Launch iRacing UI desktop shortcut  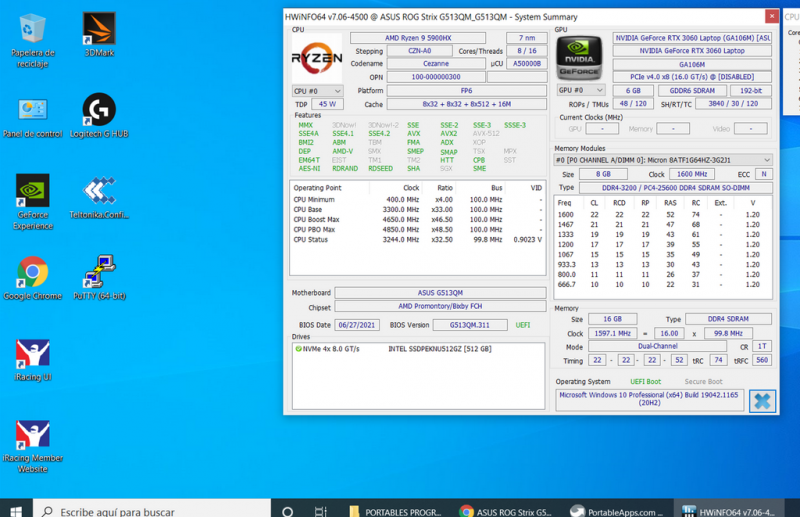[33, 360]
